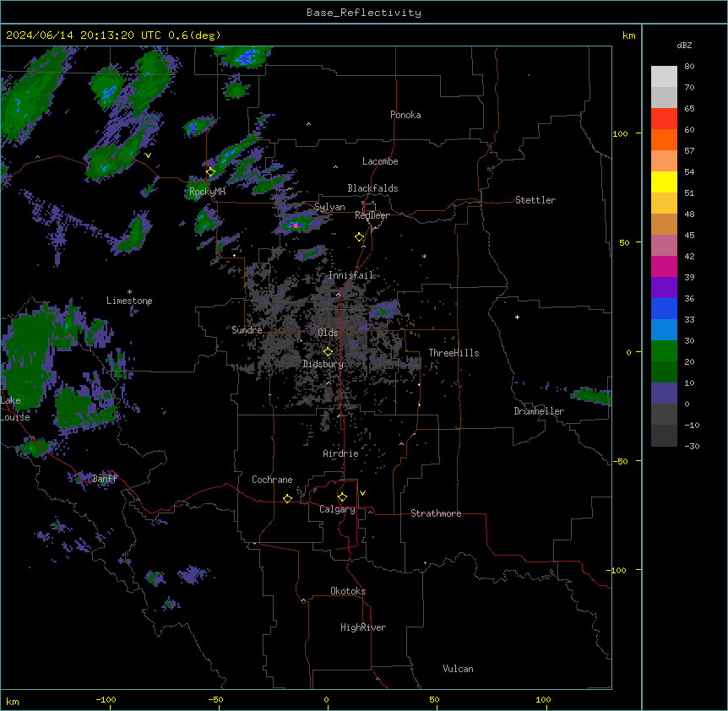
Task: Click the white asterisk marker above Limestone
Action: click(x=129, y=292)
